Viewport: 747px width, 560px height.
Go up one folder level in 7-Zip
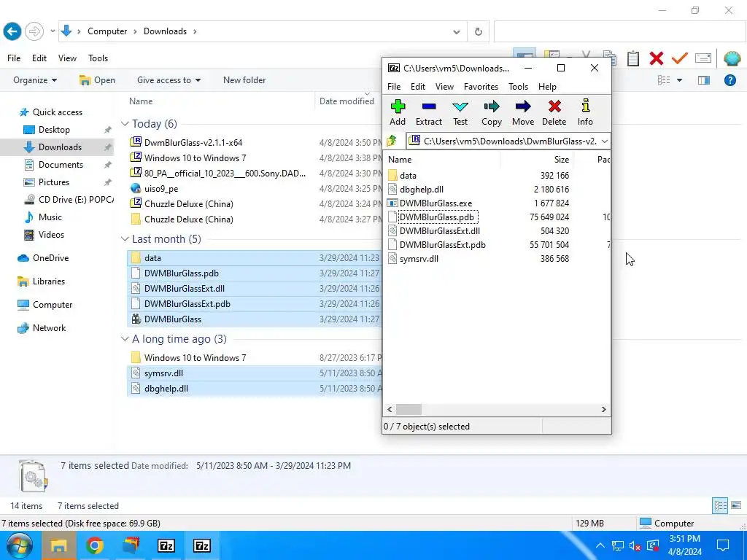pyautogui.click(x=392, y=141)
